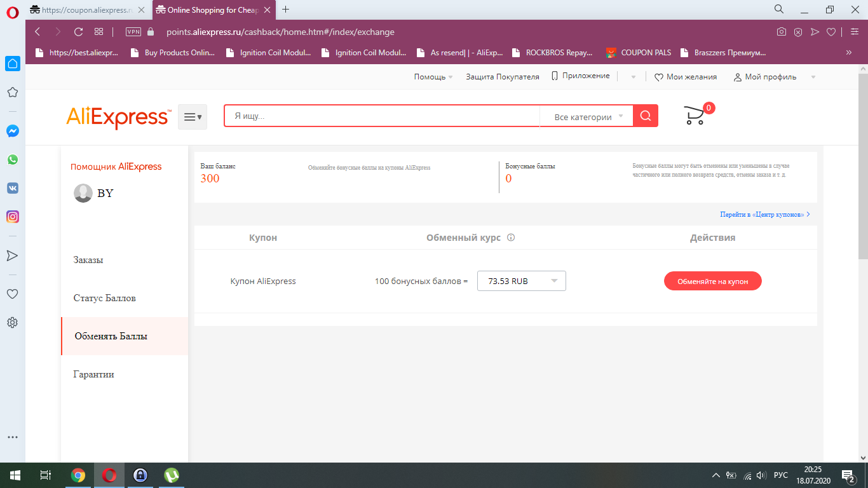The width and height of the screenshot is (868, 488).
Task: Expand Все категории dropdown
Action: tap(587, 117)
